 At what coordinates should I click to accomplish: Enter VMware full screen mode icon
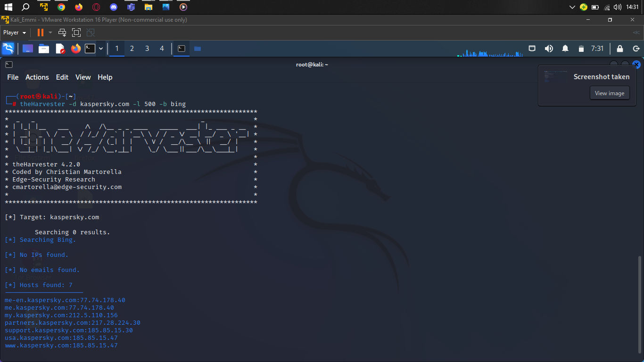pos(76,33)
